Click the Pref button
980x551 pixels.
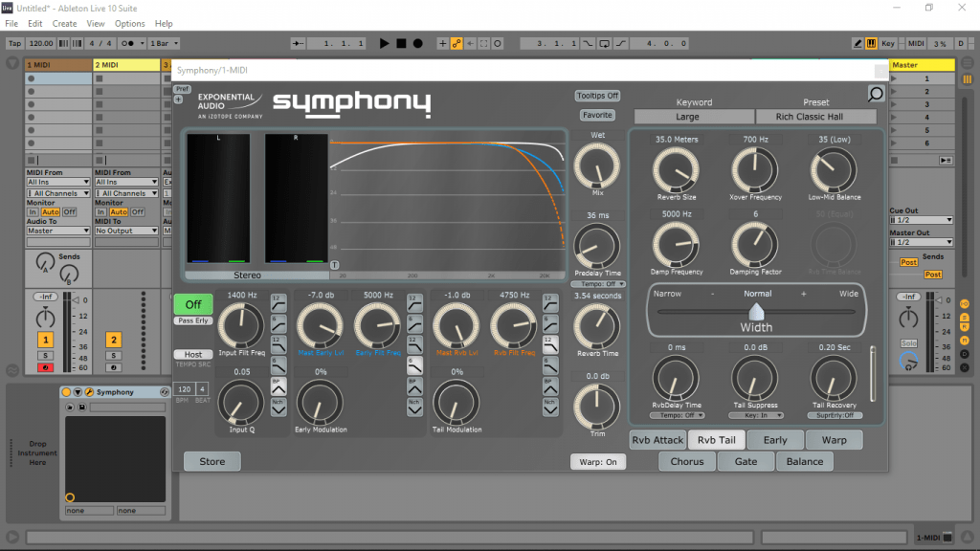click(182, 89)
